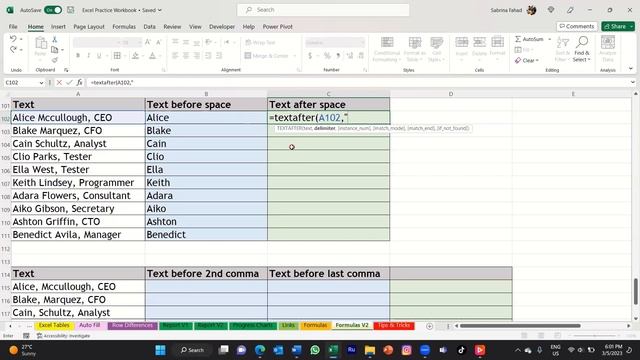640x360 pixels.
Task: Click the Copy icon in Clipboard group
Action: [54, 50]
